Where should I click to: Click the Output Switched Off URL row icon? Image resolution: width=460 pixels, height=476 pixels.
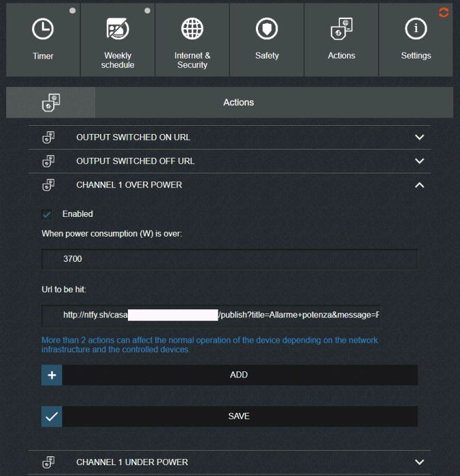(x=48, y=161)
